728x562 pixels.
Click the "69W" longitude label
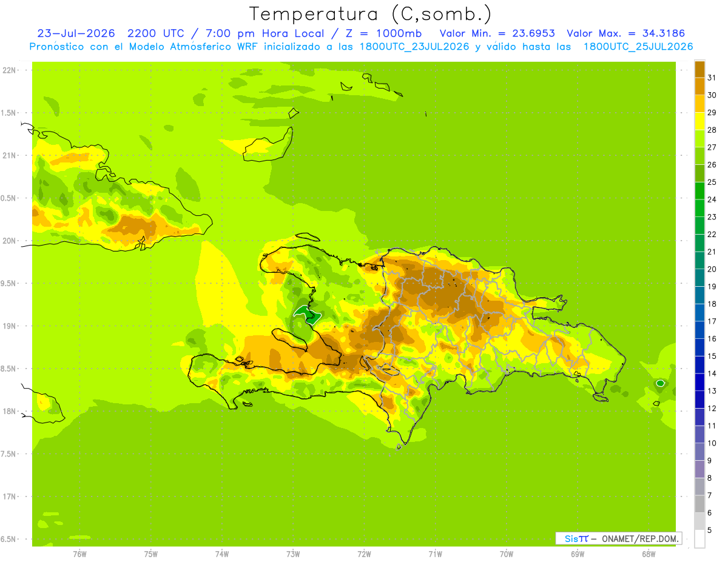coord(578,554)
